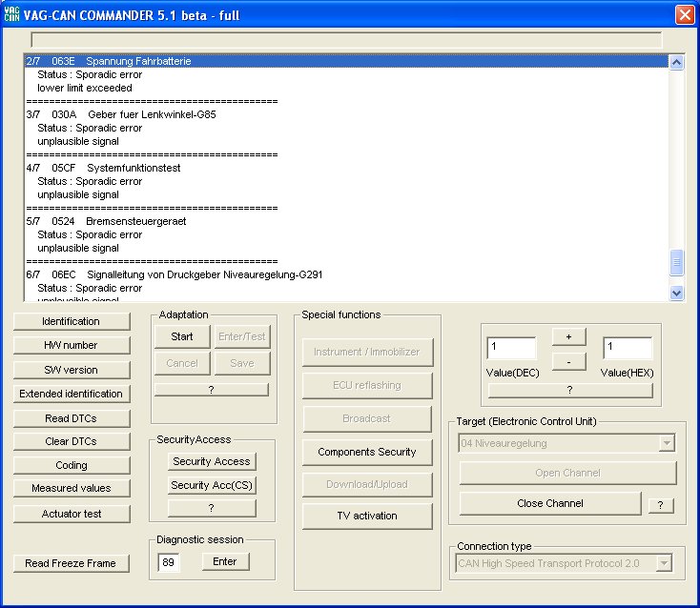Image resolution: width=700 pixels, height=608 pixels.
Task: Click the Download/Upload button
Action: click(x=367, y=484)
